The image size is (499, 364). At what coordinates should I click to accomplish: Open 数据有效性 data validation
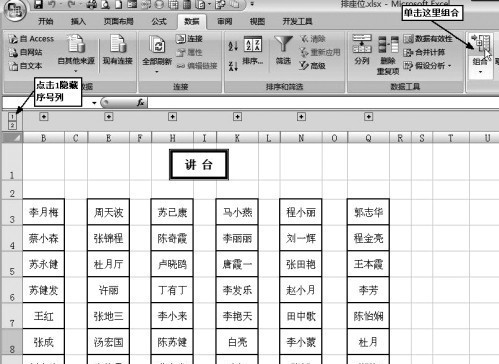(x=428, y=39)
